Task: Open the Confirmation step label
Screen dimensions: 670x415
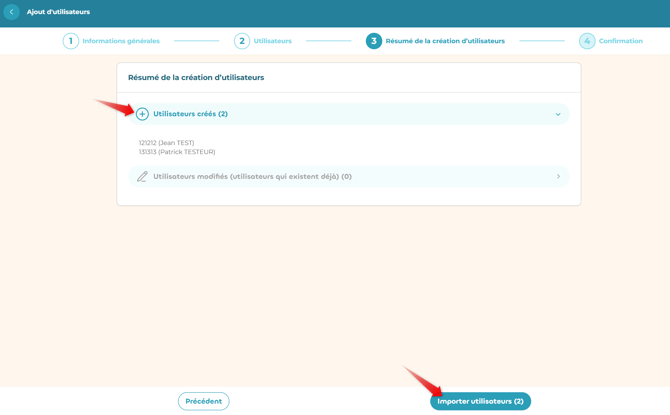Action: click(620, 41)
